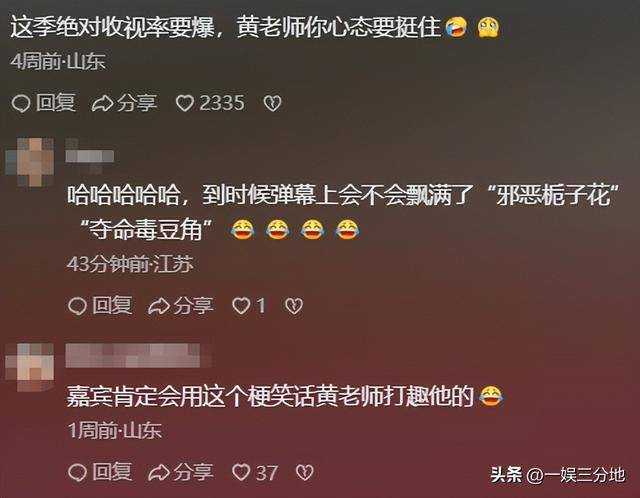Click the broken heart under the Jiangsu comment
640x498 pixels.
[x=294, y=306]
